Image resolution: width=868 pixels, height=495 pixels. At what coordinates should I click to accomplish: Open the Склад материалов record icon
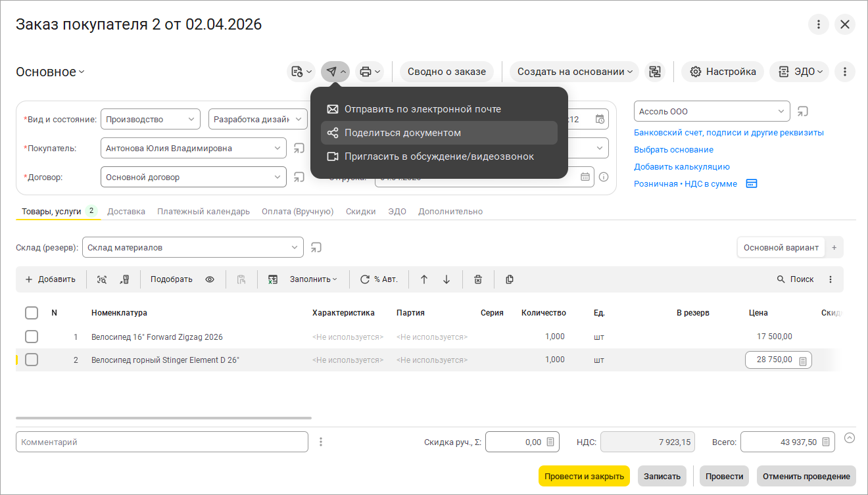[316, 247]
